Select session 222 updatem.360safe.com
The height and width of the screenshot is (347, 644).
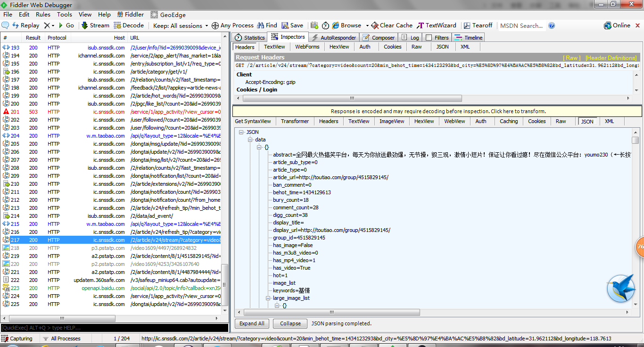point(111,280)
